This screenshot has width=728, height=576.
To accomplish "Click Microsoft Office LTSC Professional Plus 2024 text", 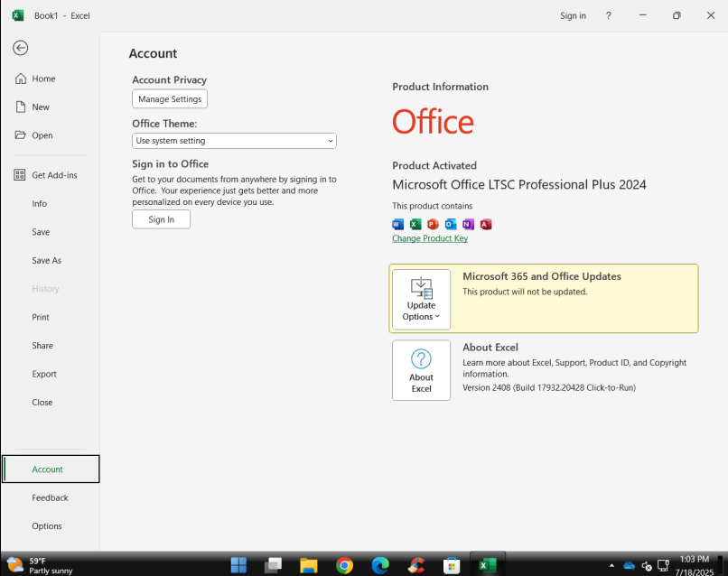I will (519, 185).
